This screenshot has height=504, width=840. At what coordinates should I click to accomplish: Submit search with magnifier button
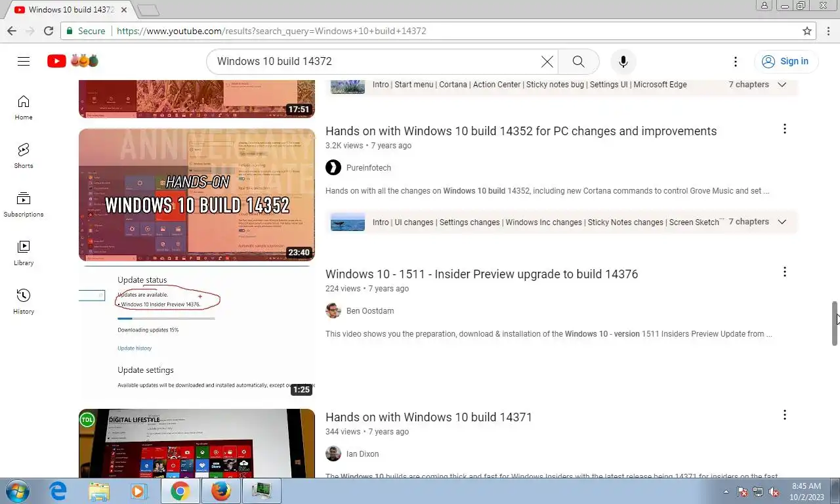pos(578,62)
